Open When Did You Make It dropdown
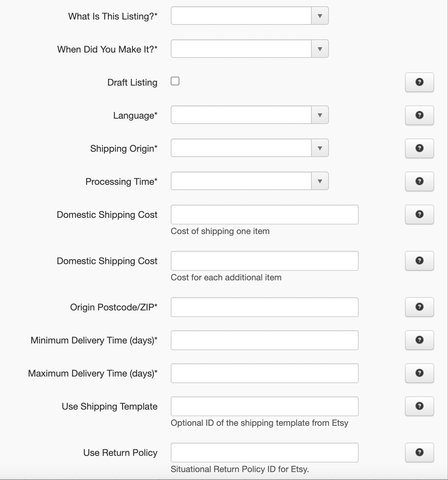The image size is (448, 480). tap(249, 49)
